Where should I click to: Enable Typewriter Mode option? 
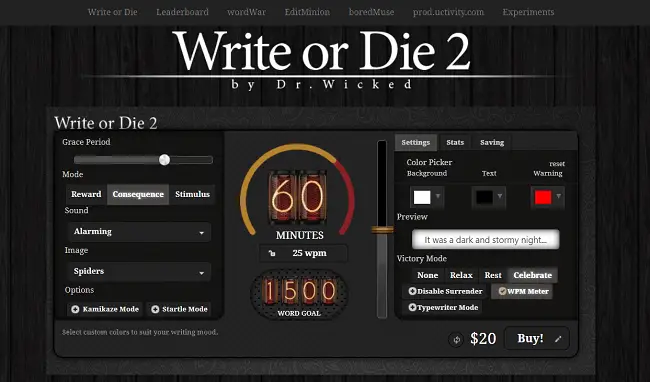(443, 307)
